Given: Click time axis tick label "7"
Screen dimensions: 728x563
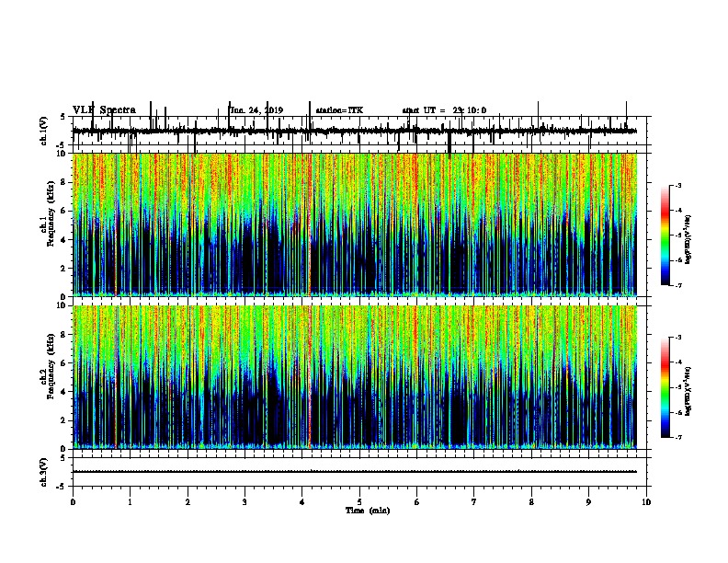Looking at the screenshot, I should point(474,501).
